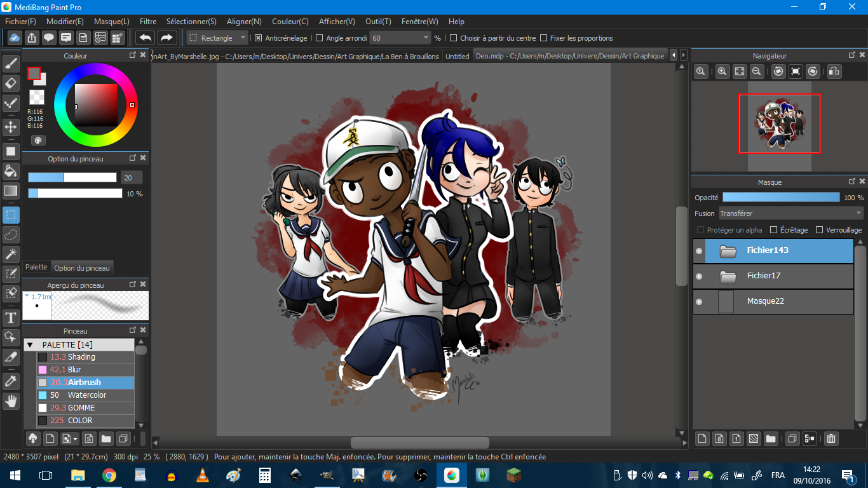Adjust the layer Opacité slider
Viewport: 868px width, 488px height.
pos(781,198)
